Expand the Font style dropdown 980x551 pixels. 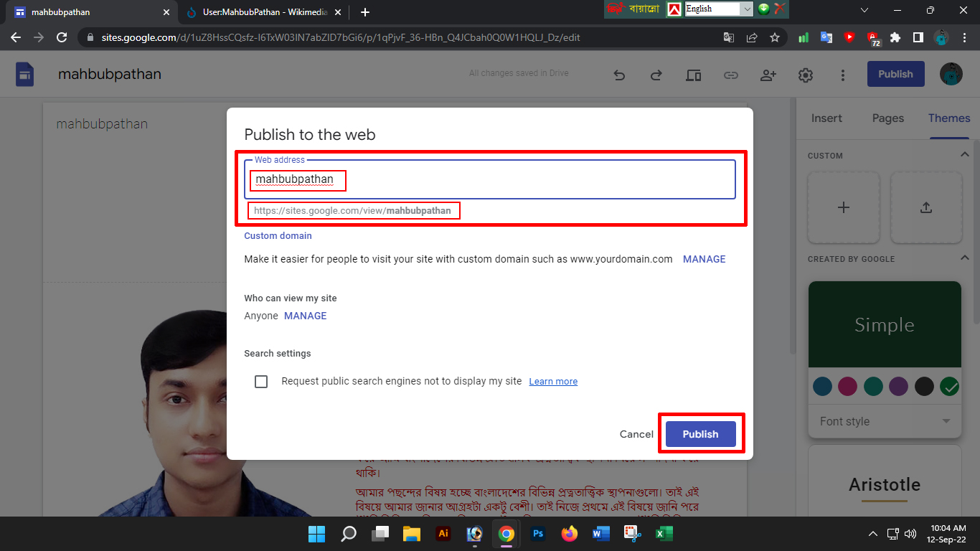pyautogui.click(x=885, y=421)
